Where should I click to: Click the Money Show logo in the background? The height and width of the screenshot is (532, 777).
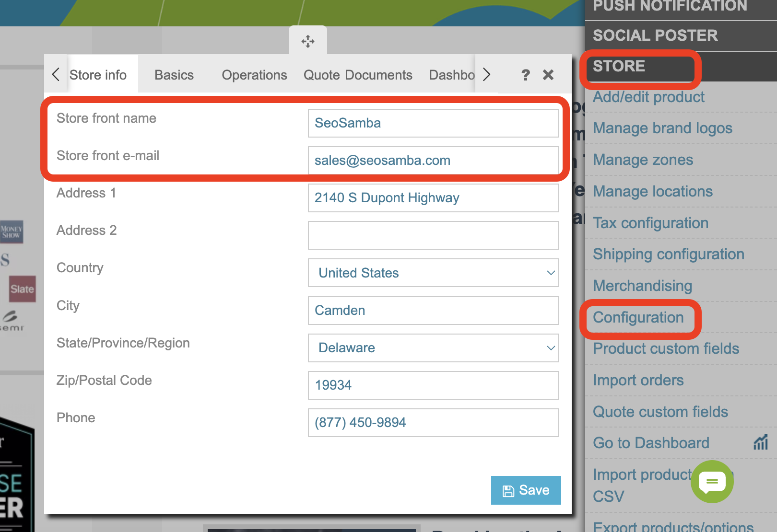tap(12, 232)
